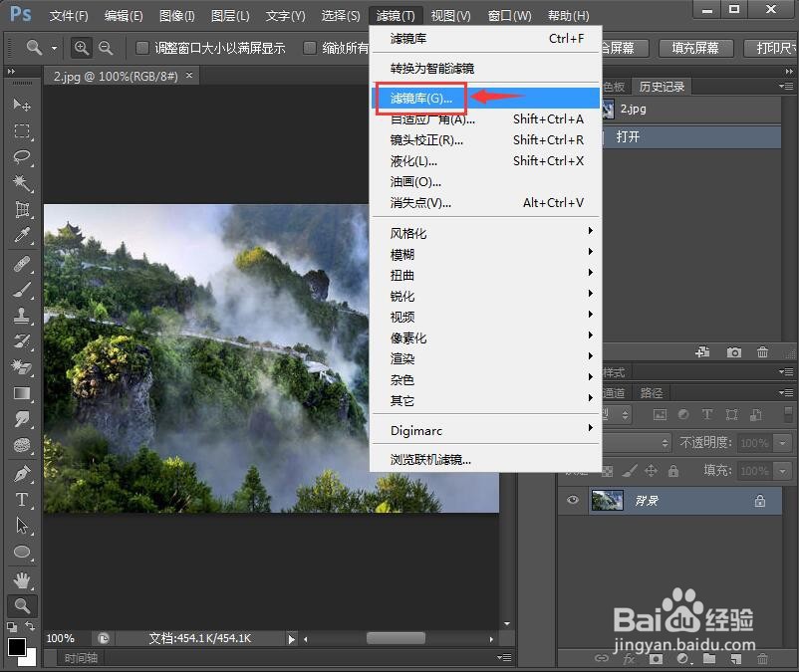Viewport: 799px width, 672px height.
Task: Expand the 像素化 filter submenu
Action: click(x=485, y=337)
